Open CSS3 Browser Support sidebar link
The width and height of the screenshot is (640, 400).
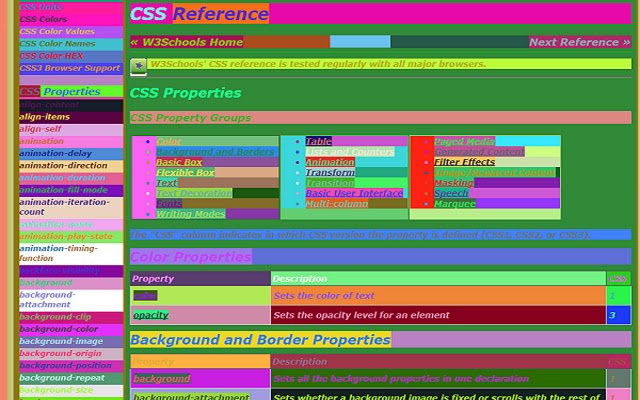(70, 68)
